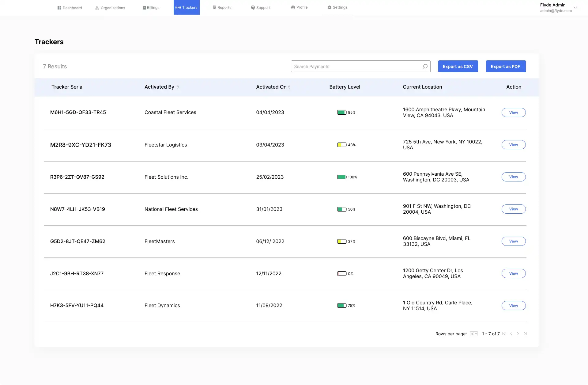
Task: Click the 85% battery level icon
Action: (x=342, y=112)
